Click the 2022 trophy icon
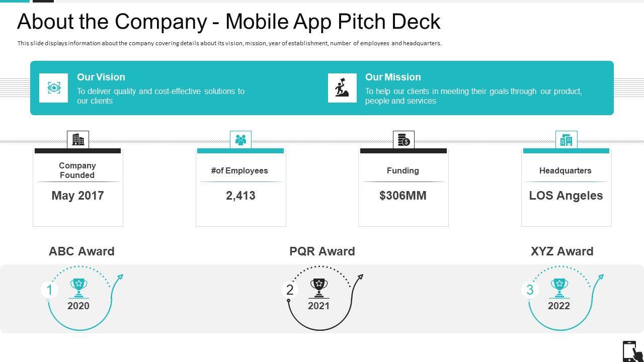This screenshot has height=362, width=644. tap(559, 288)
